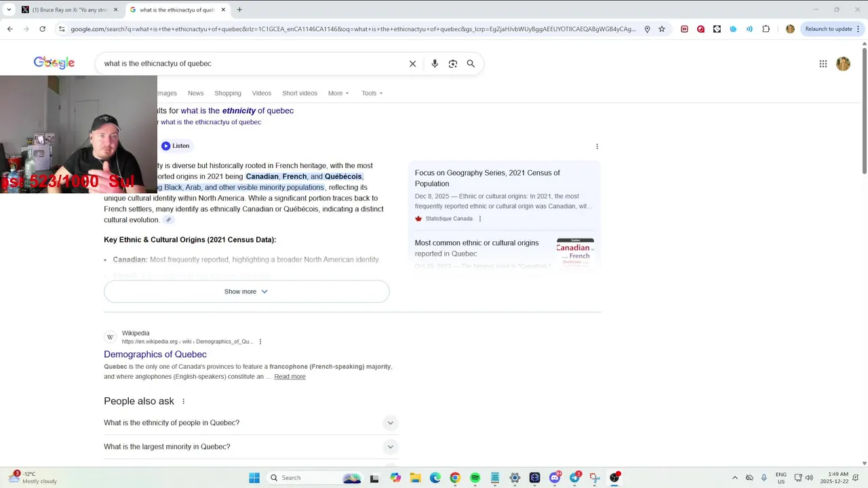Open Telegram from the taskbar
This screenshot has height=488, width=868.
click(x=574, y=478)
